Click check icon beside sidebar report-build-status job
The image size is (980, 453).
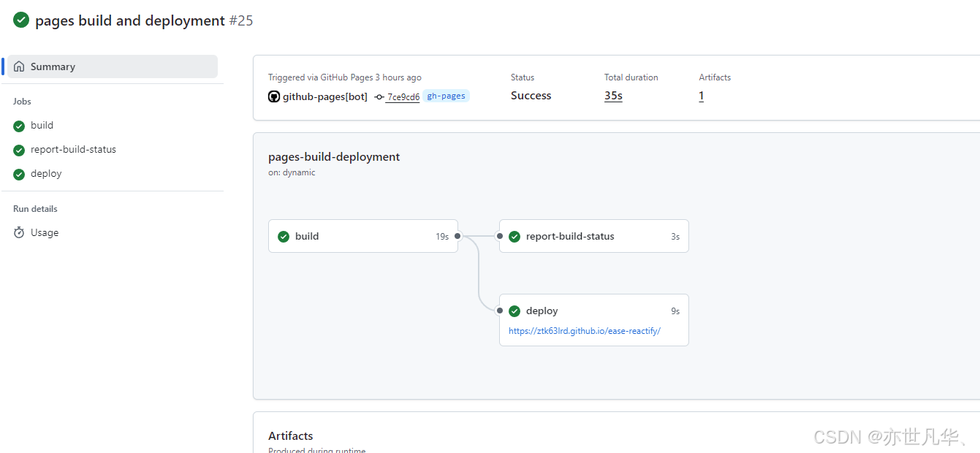19,150
